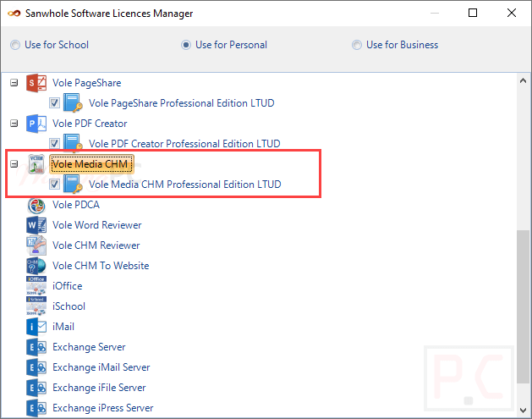Uncheck Vole PDF Creator Professional Edition LTUD checkbox
Viewport: 532px width, 419px height.
click(x=54, y=144)
